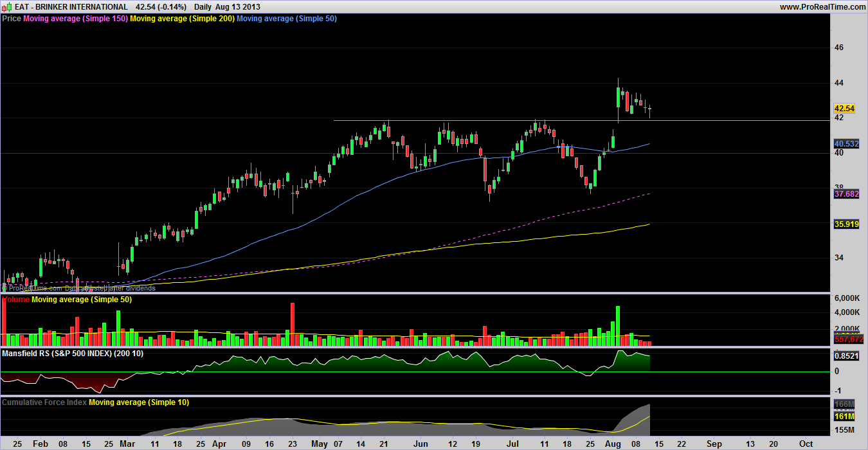Click Moving average (Simple 10) label
The width and height of the screenshot is (868, 450).
tap(139, 402)
